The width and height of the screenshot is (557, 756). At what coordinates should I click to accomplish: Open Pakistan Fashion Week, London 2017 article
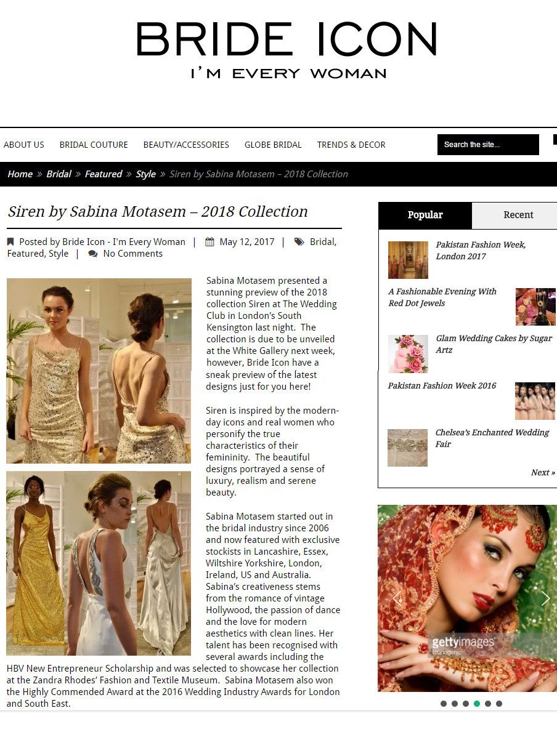pyautogui.click(x=481, y=251)
